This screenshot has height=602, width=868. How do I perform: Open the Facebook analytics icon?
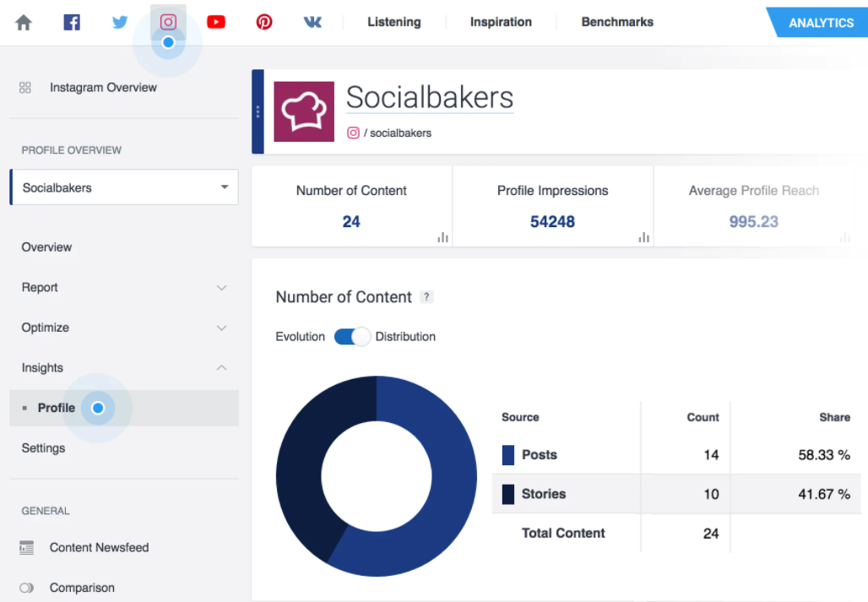click(72, 23)
